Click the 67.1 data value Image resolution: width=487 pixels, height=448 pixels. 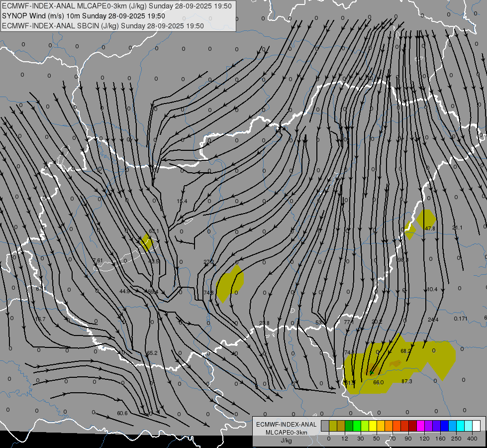[x=41, y=289]
